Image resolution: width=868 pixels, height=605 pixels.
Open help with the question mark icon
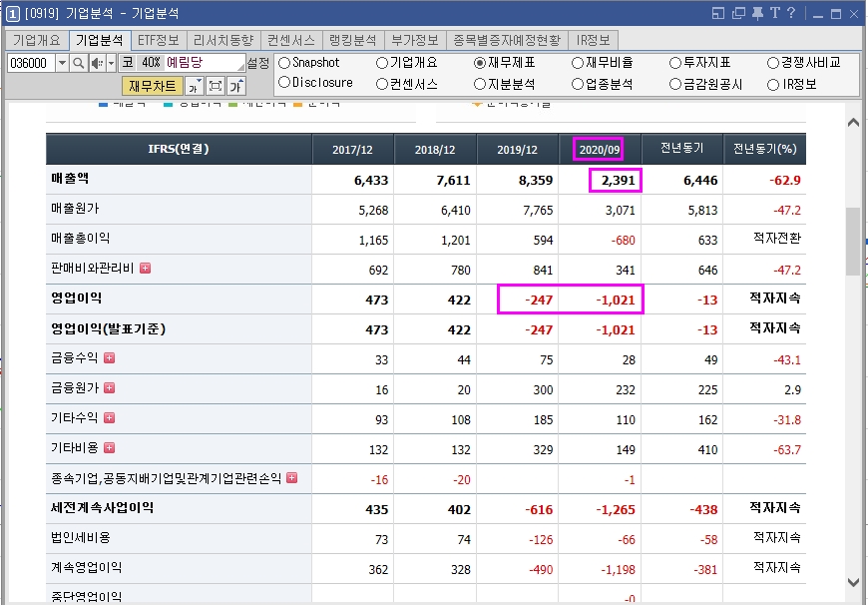click(x=791, y=13)
